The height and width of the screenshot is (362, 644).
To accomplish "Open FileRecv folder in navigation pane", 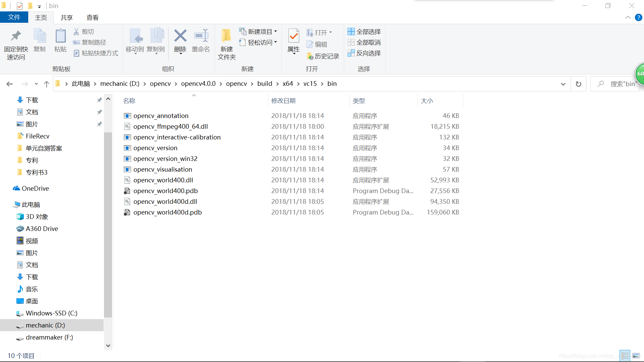I will [x=33, y=136].
